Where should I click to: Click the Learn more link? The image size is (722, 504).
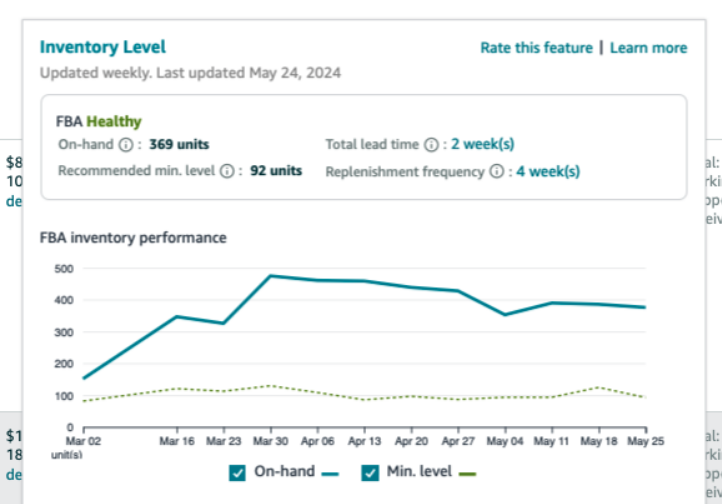tap(648, 48)
